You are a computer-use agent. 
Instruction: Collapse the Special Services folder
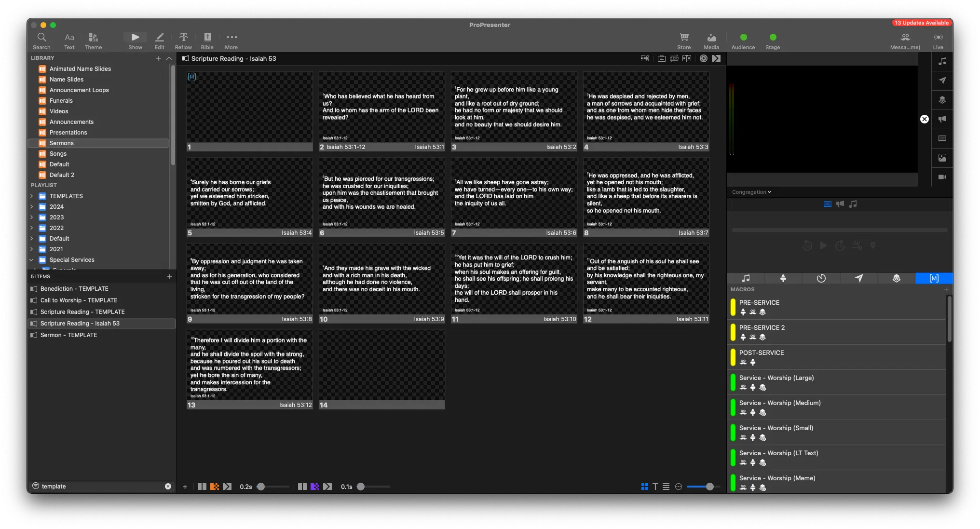point(32,260)
